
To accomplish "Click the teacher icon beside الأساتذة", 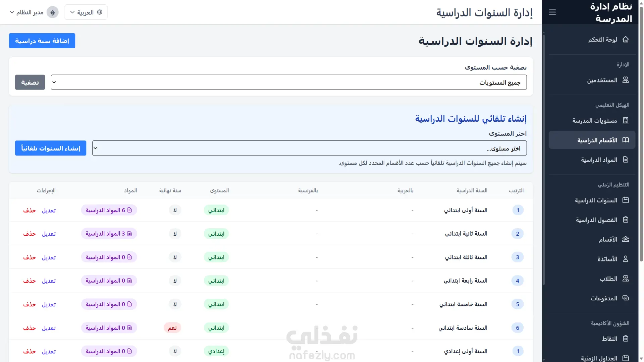I will (x=626, y=259).
